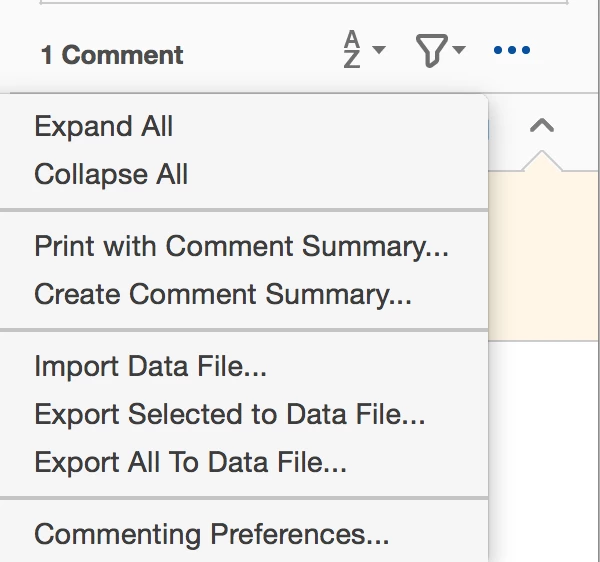Viewport: 600px width, 562px height.
Task: Select Create Comment Summary
Action: [x=223, y=294]
